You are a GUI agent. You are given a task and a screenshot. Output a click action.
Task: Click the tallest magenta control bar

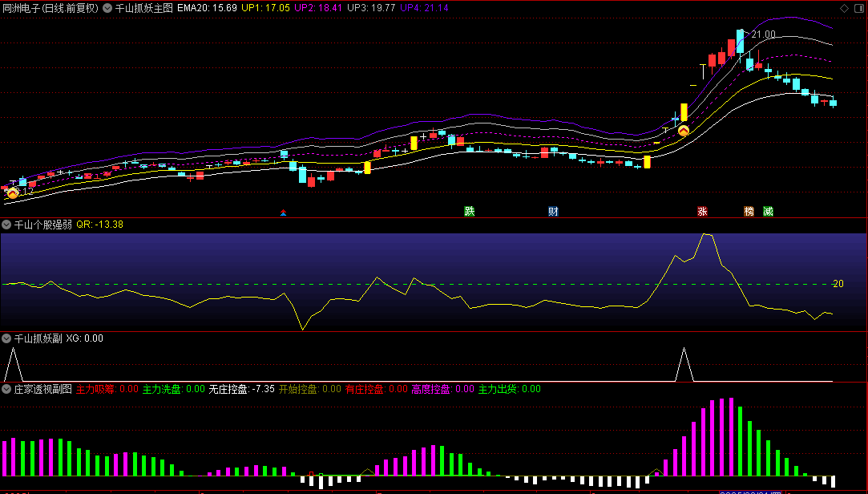click(x=731, y=437)
